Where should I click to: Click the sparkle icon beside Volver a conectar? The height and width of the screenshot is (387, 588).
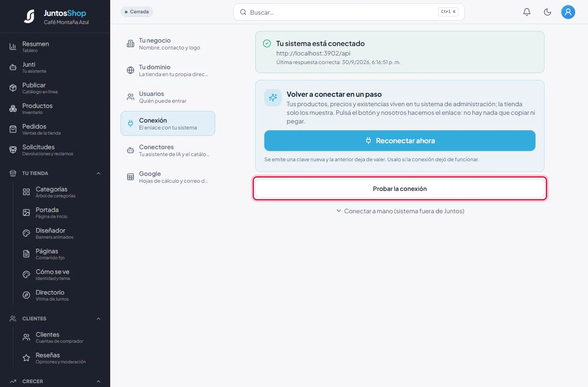point(273,98)
